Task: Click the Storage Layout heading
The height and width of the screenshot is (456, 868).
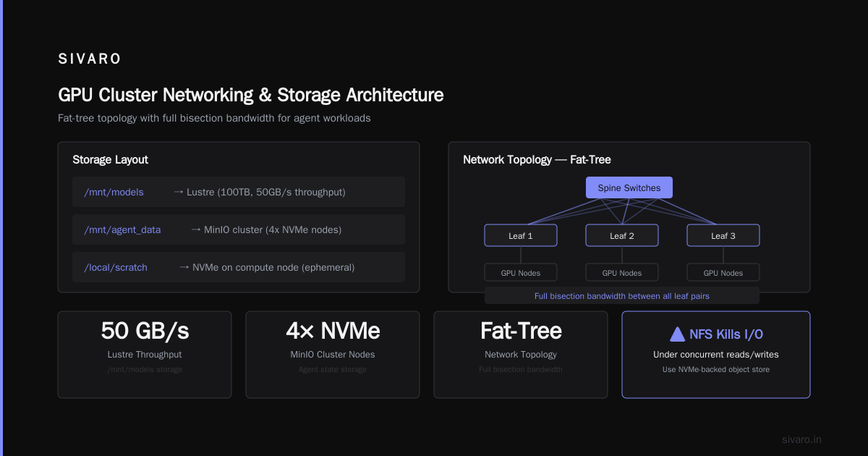Action: 110,159
